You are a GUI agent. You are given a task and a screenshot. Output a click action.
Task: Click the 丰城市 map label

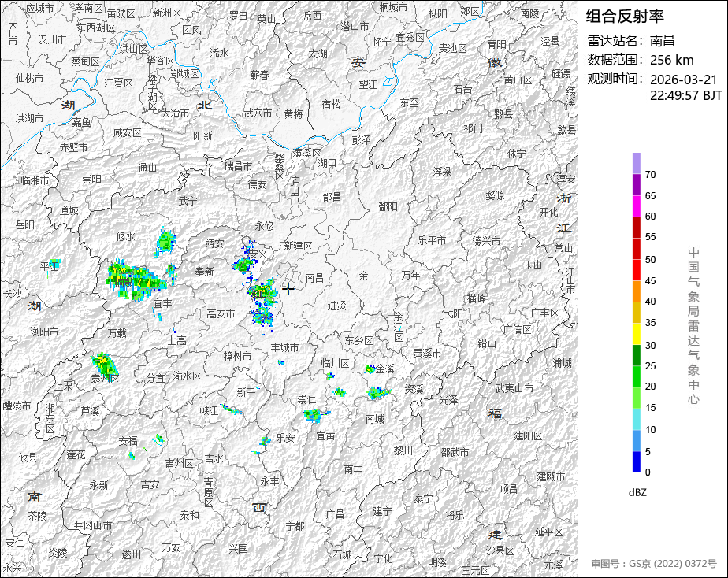284,347
